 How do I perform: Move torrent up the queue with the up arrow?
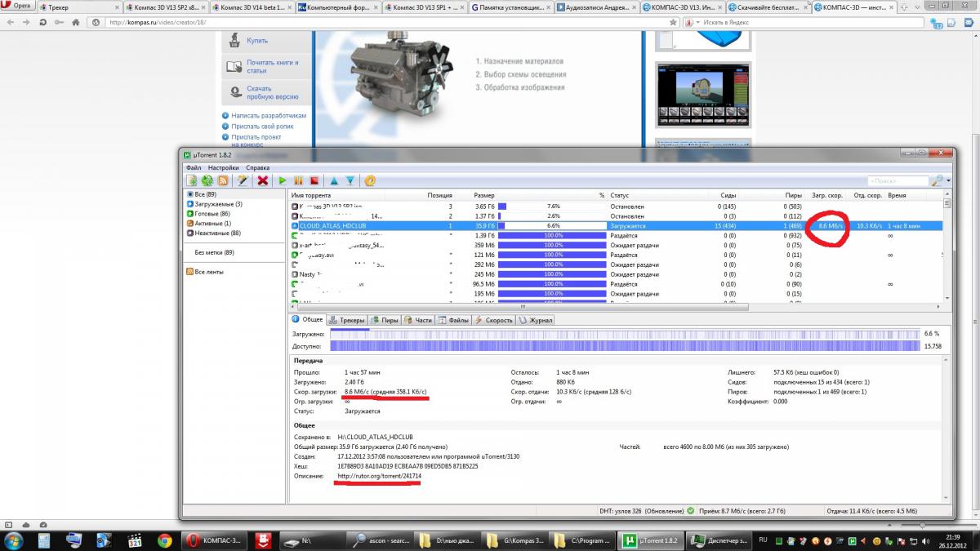(334, 180)
